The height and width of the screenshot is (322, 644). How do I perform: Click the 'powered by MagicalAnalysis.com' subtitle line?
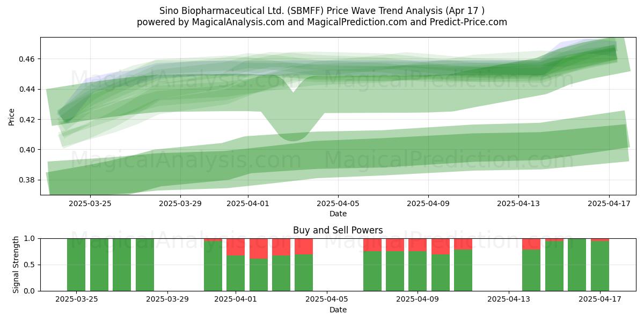pos(322,22)
